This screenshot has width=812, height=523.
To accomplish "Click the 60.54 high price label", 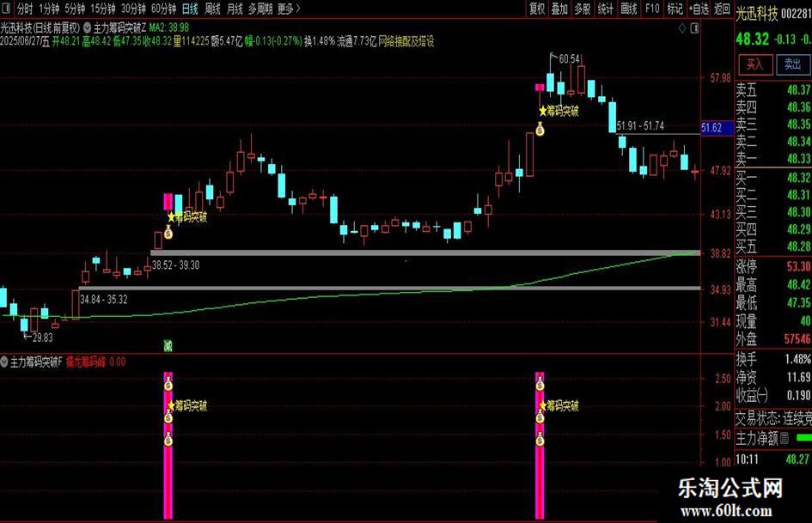I will click(x=569, y=59).
